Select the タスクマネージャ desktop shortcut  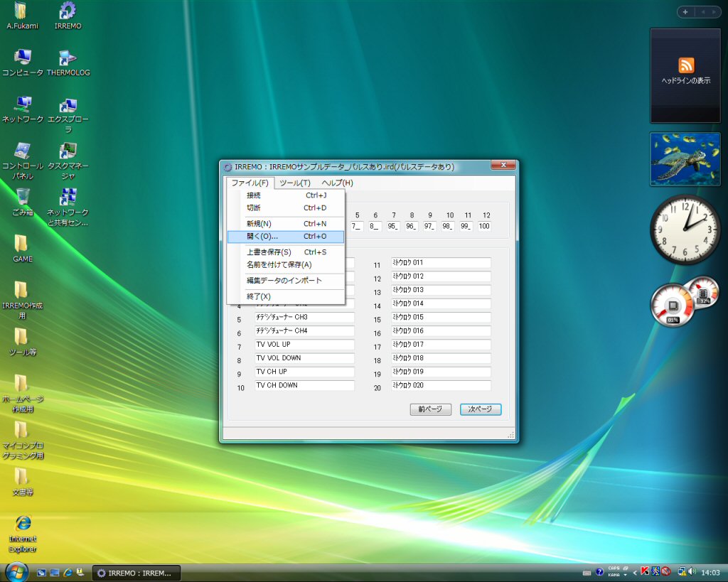[68, 161]
